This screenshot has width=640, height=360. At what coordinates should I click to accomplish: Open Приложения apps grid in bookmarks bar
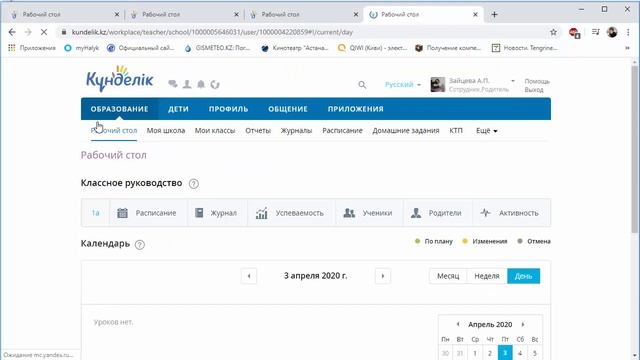pos(32,48)
